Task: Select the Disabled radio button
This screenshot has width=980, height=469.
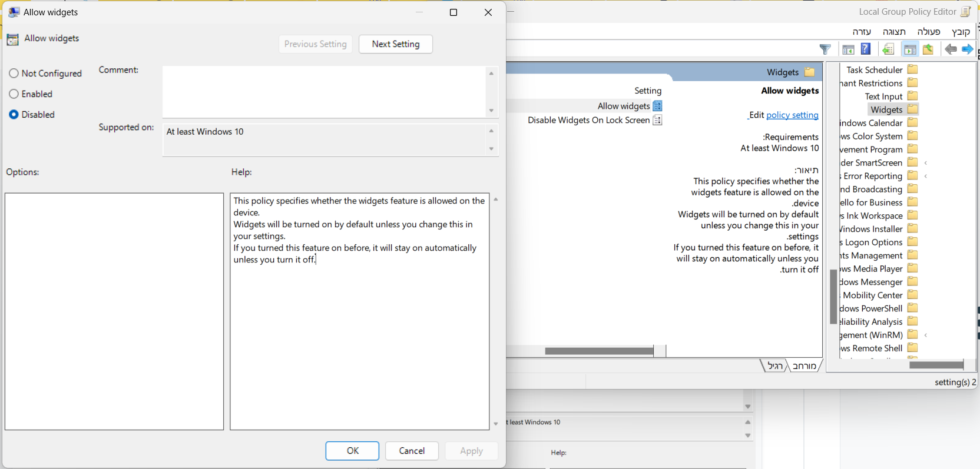Action: point(14,115)
